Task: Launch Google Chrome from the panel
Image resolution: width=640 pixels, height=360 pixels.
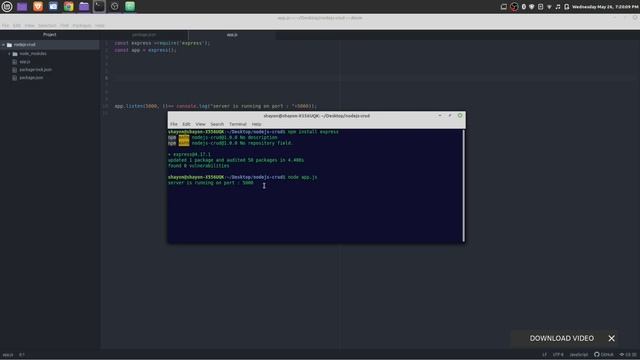Action: (69, 7)
